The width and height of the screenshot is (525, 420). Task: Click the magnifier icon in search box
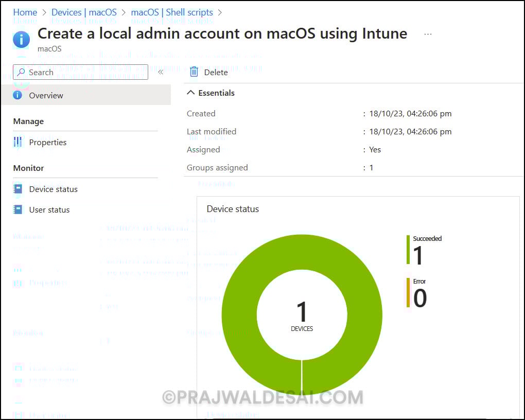tap(21, 72)
